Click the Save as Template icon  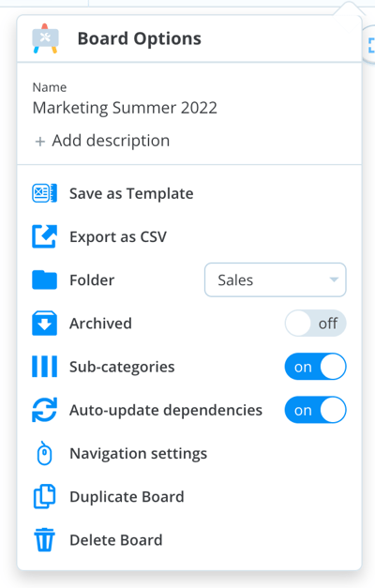45,193
